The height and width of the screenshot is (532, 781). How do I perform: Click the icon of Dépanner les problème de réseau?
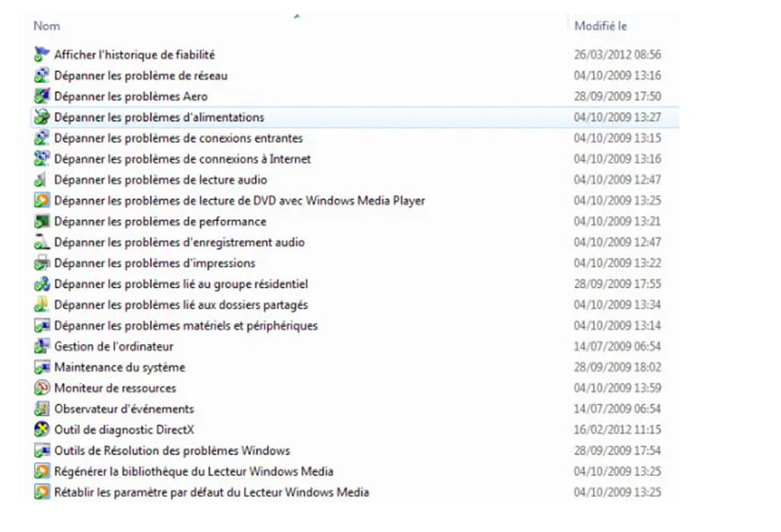coord(41,75)
